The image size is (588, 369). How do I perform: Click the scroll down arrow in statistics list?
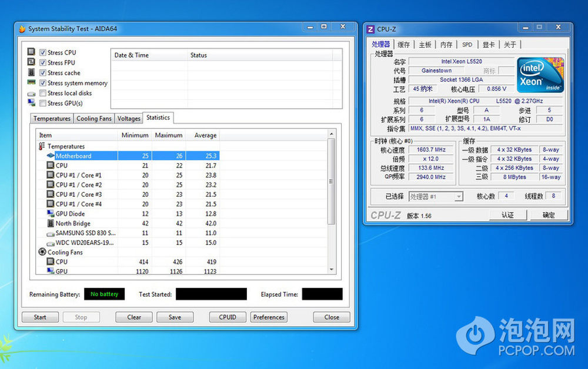331,269
